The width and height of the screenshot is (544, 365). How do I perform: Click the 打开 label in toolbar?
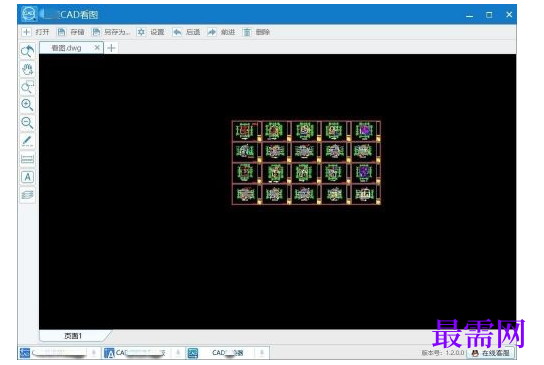42,32
